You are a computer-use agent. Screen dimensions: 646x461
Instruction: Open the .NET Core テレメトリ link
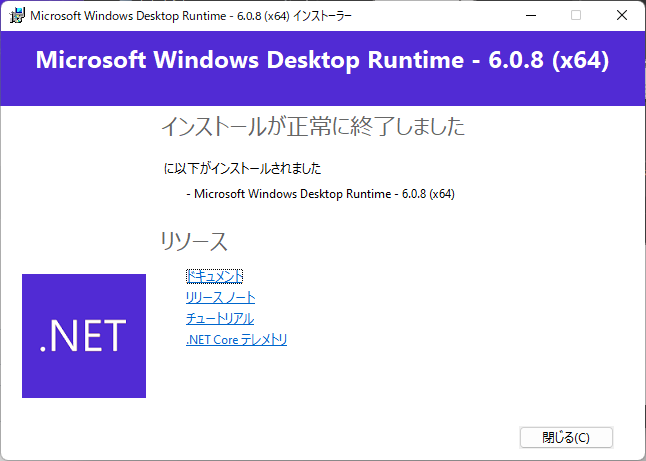click(236, 340)
